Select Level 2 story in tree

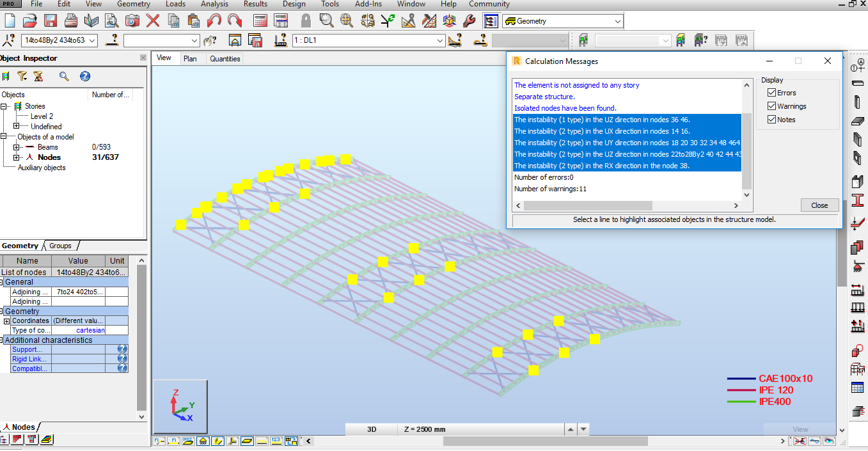point(42,116)
